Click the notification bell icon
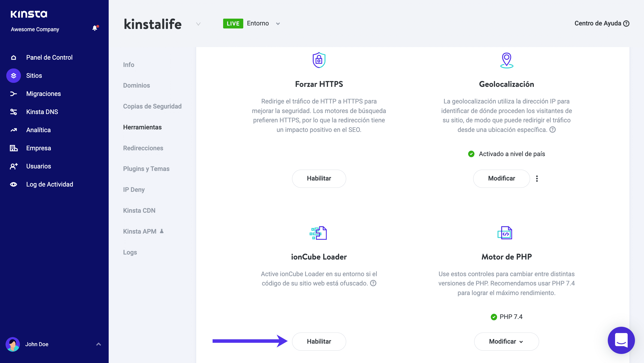The height and width of the screenshot is (363, 644). tap(95, 28)
